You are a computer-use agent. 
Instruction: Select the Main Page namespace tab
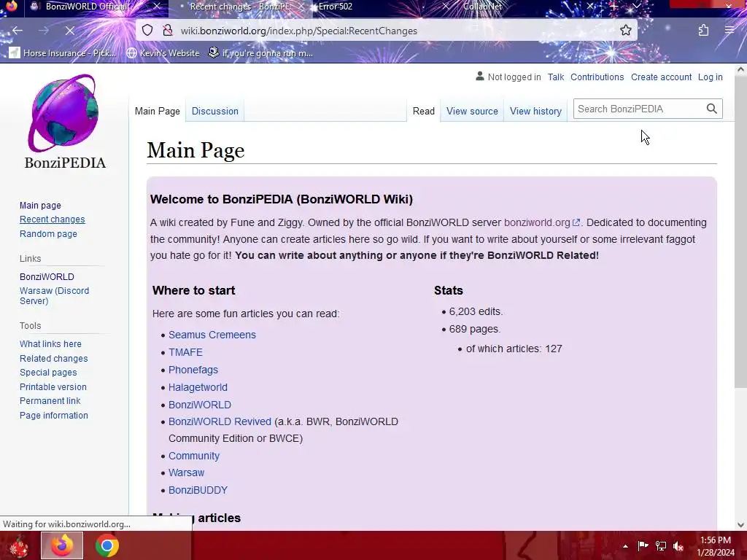(158, 111)
